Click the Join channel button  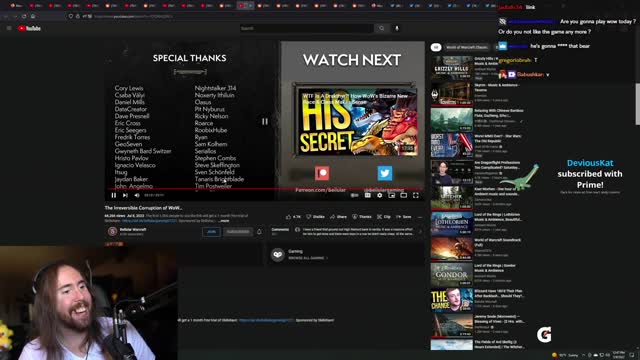coord(211,232)
